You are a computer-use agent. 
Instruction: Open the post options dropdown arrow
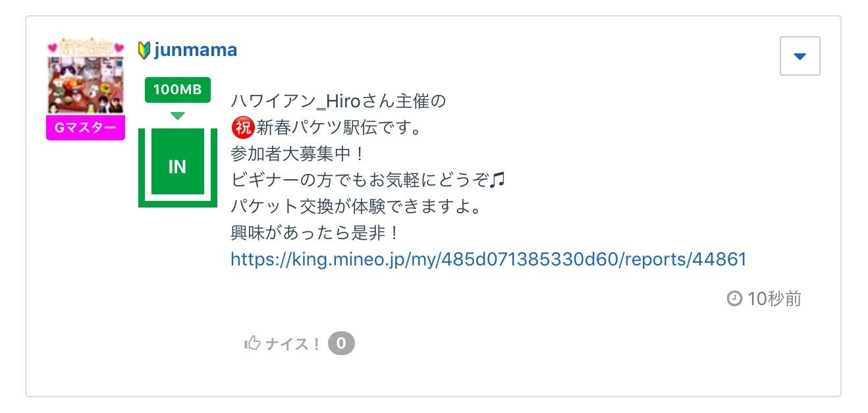(800, 57)
